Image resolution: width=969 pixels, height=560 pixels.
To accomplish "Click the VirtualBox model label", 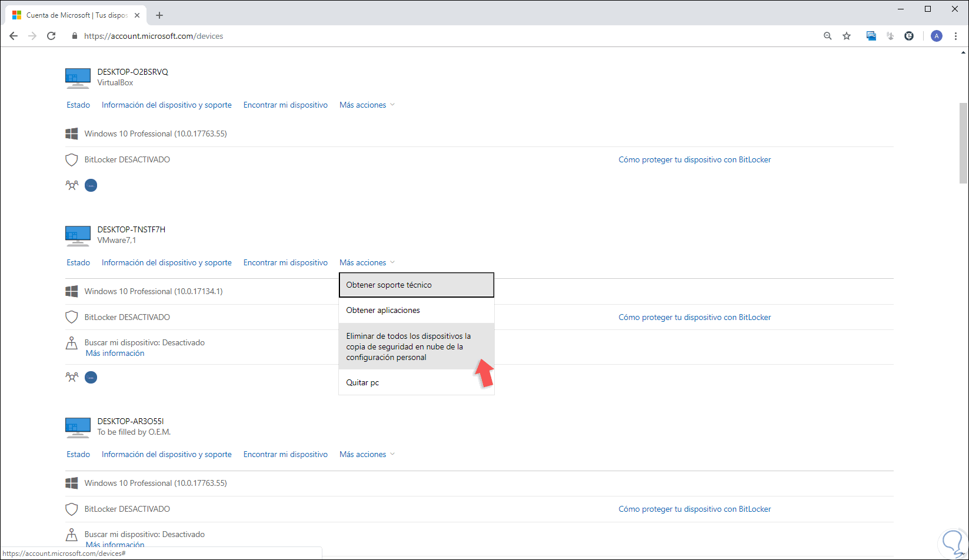I will [x=115, y=82].
